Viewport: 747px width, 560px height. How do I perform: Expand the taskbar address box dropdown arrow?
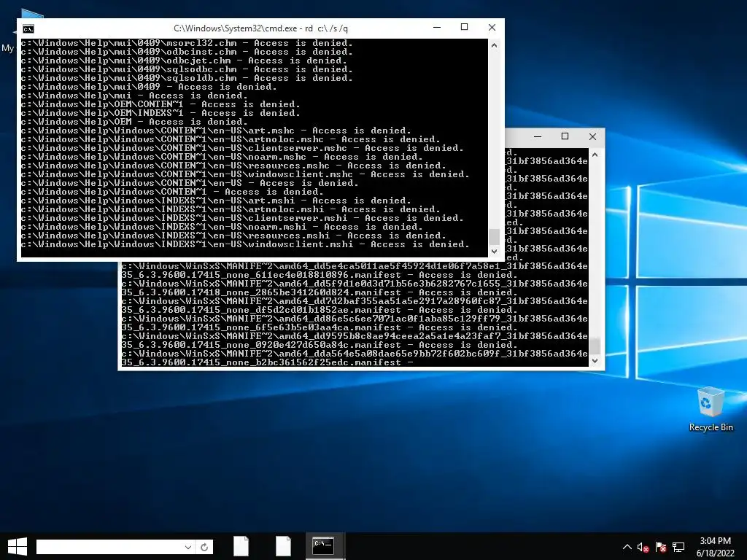tap(188, 547)
